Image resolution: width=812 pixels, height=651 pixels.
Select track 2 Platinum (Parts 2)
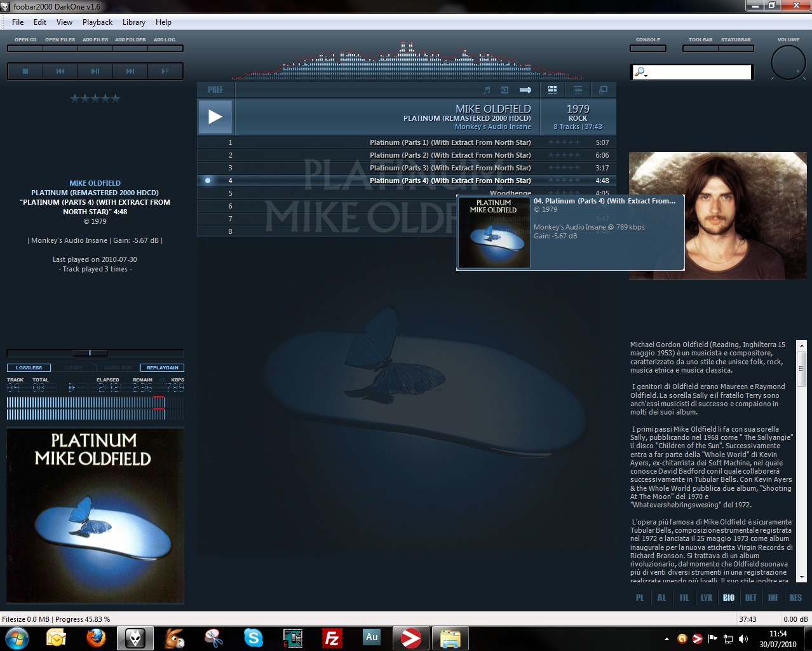coord(407,155)
